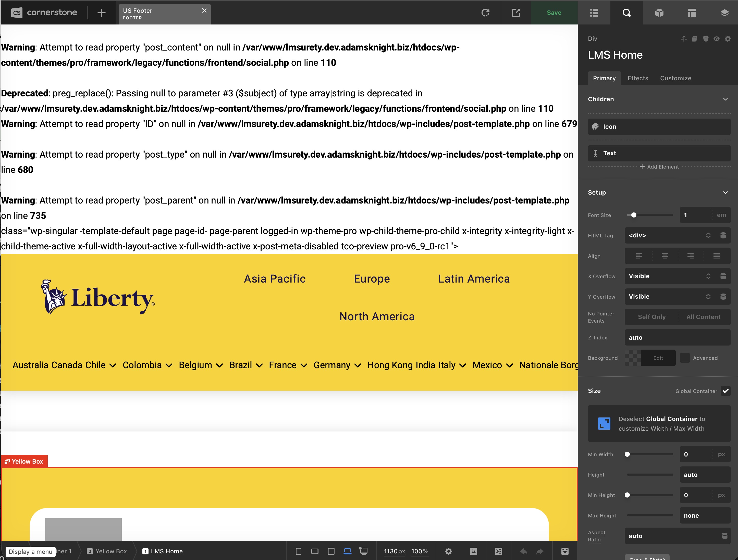Switch to the Effects tab
The width and height of the screenshot is (738, 560).
click(637, 78)
